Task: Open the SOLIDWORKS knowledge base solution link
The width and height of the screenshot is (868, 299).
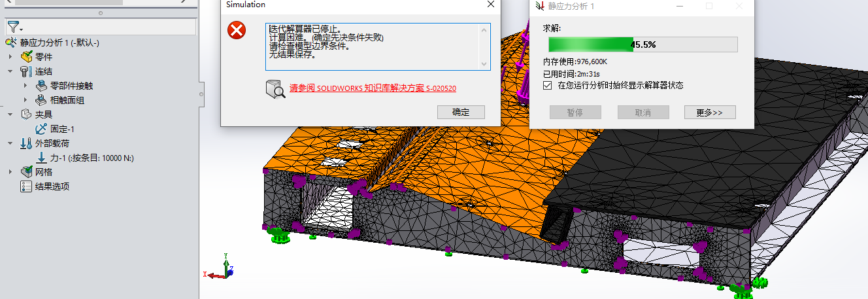Action: (373, 88)
